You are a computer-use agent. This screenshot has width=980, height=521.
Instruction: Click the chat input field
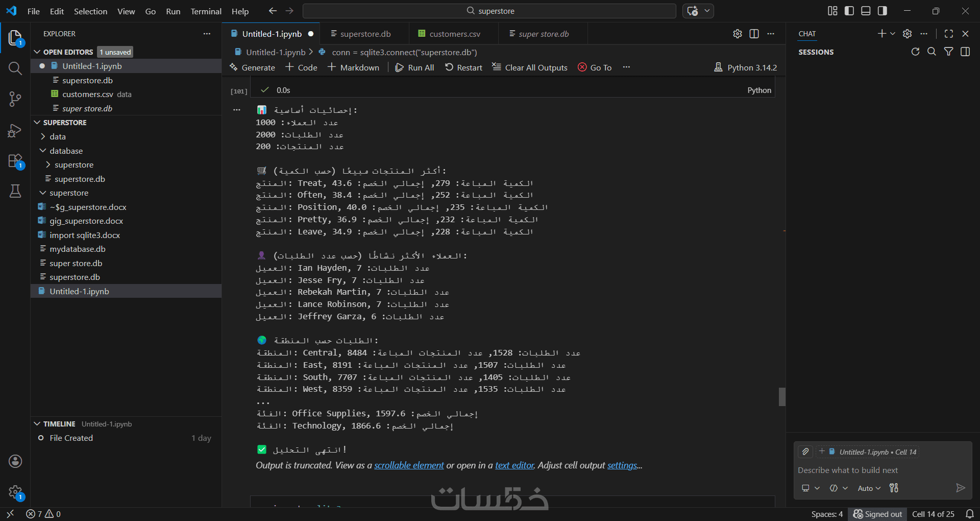(x=882, y=470)
